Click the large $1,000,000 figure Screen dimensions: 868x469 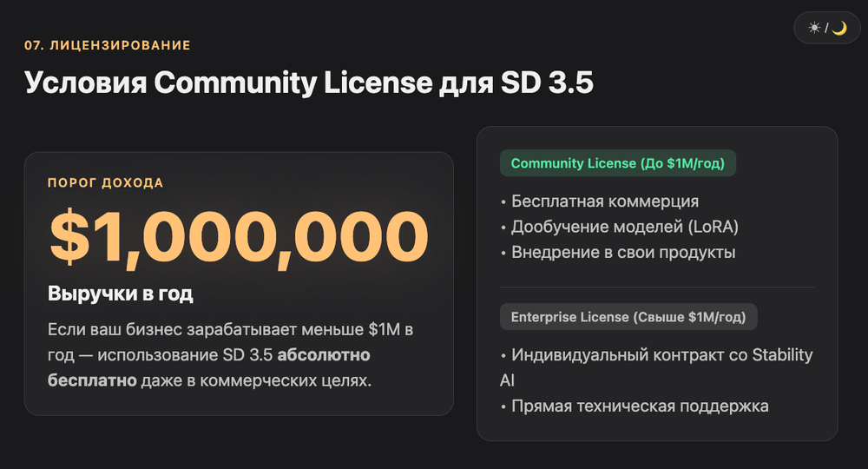(x=239, y=238)
